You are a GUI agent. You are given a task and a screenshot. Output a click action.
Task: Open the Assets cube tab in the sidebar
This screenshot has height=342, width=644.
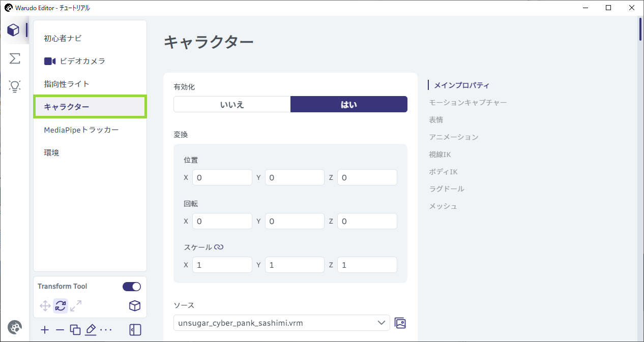pos(14,30)
